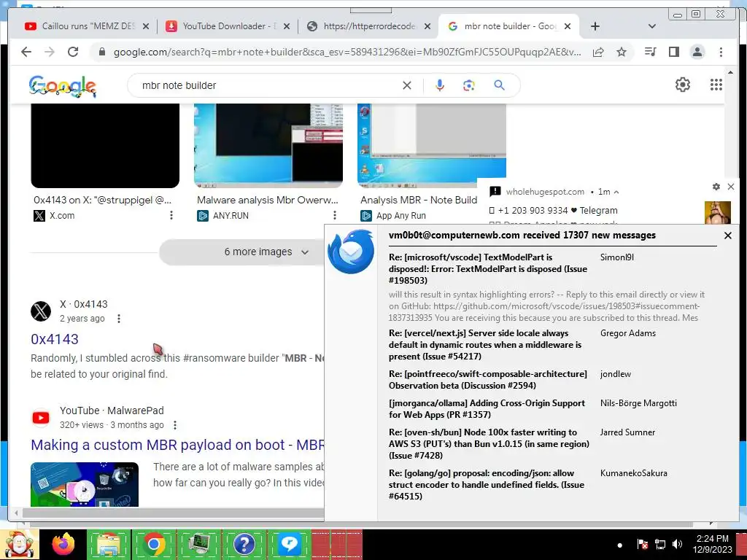Open the vercel/next.js Server side locale message

485,345
